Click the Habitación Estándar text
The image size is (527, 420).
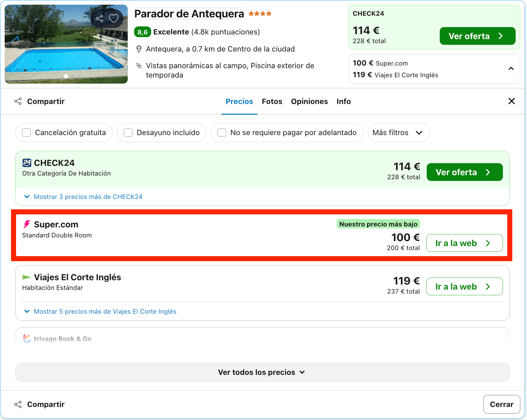tap(52, 288)
